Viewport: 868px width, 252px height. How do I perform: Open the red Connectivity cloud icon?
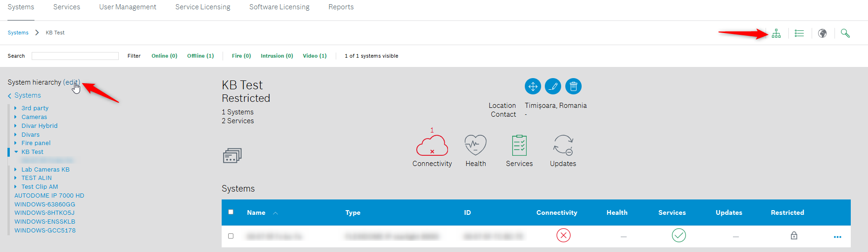pyautogui.click(x=432, y=146)
